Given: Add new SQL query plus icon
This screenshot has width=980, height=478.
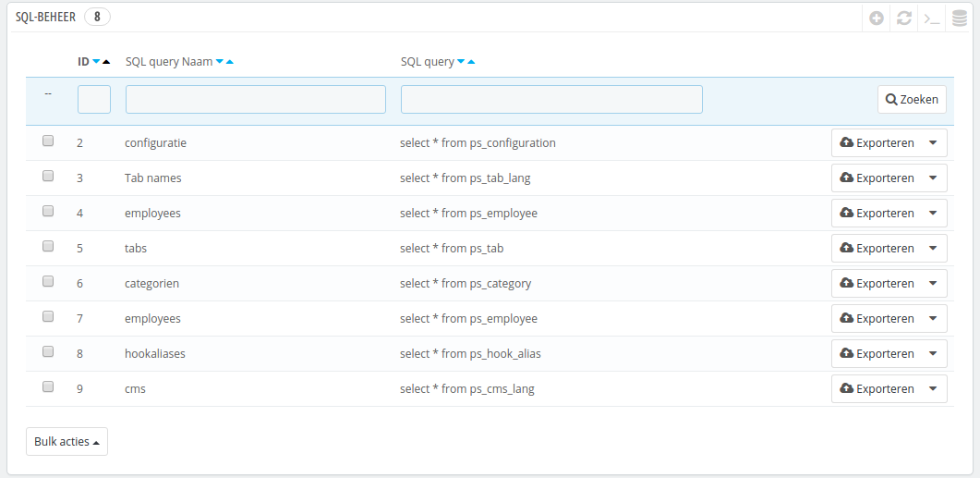Looking at the screenshot, I should point(877,18).
